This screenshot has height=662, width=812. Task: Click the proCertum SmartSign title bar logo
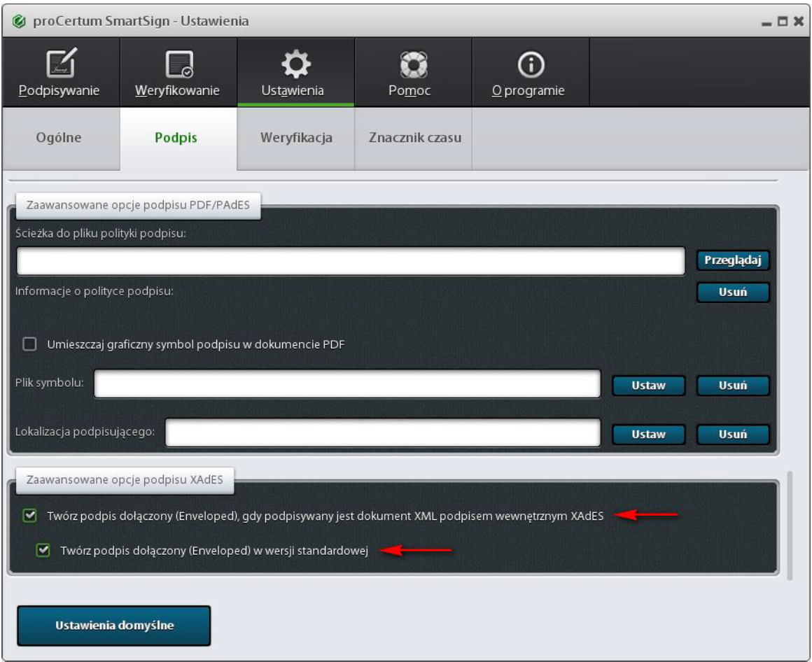click(19, 21)
